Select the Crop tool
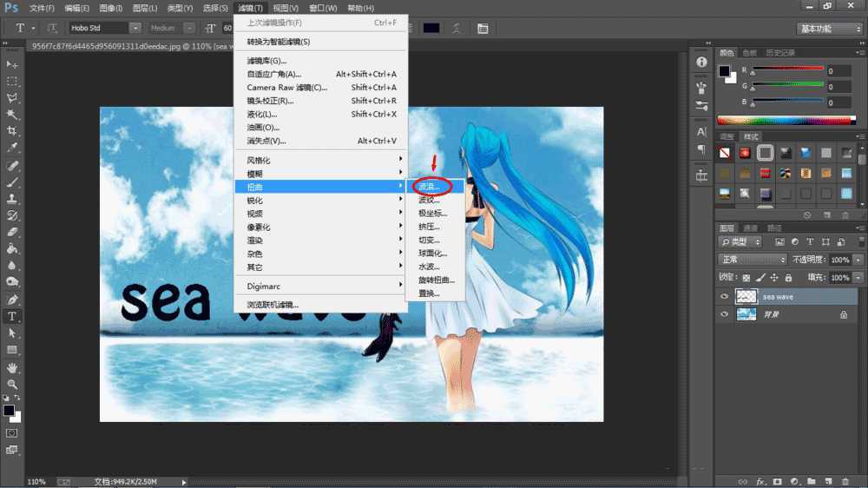The height and width of the screenshot is (488, 868). pos(12,131)
